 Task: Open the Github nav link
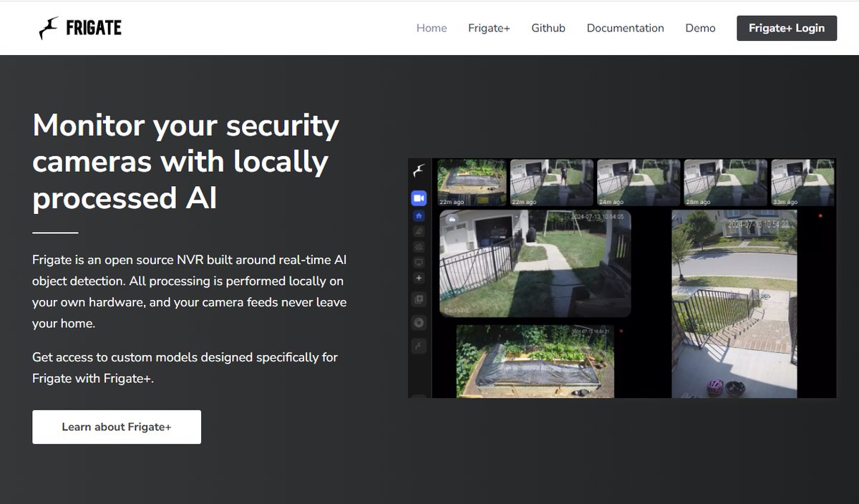(x=548, y=28)
